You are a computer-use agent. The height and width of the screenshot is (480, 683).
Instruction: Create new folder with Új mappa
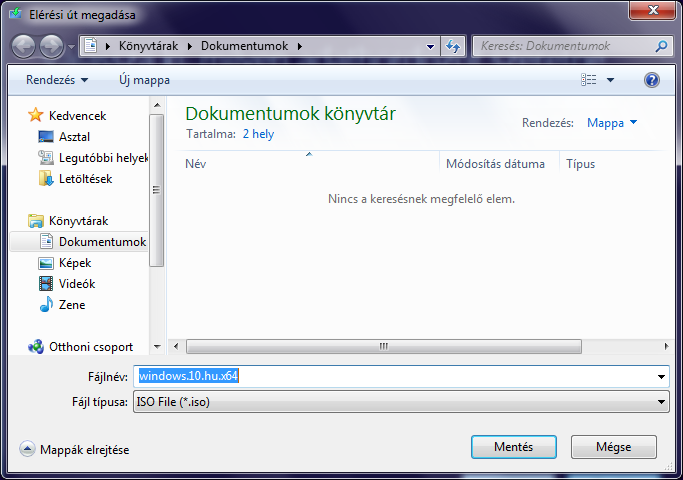145,79
